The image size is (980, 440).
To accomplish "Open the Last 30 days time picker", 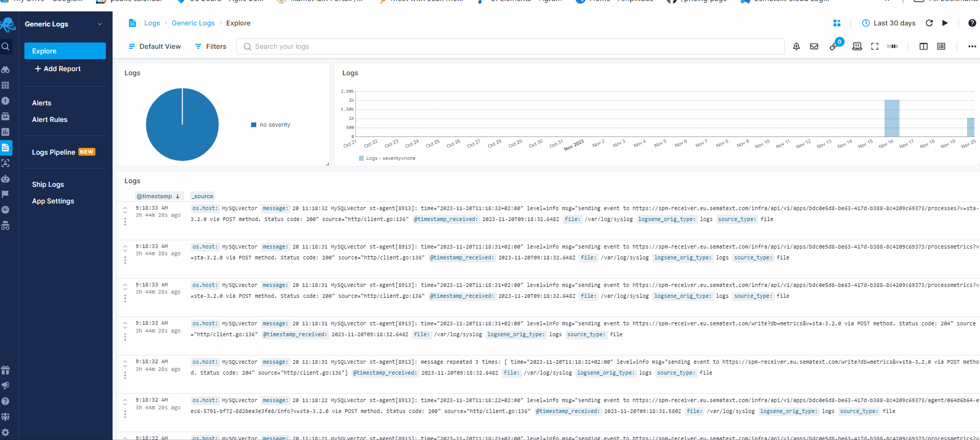I will (889, 23).
